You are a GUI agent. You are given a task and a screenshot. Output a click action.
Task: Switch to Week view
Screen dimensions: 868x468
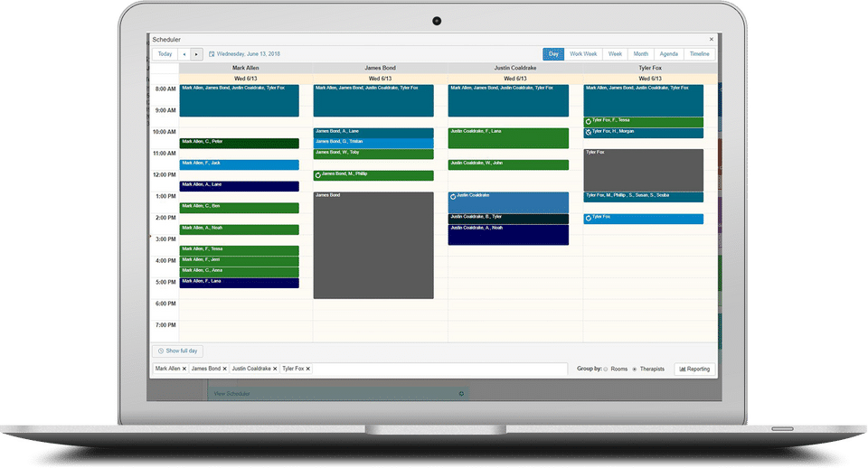point(615,54)
